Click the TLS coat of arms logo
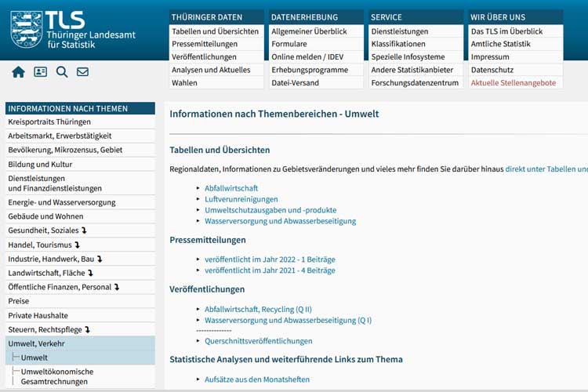The height and width of the screenshot is (392, 588). point(26,29)
